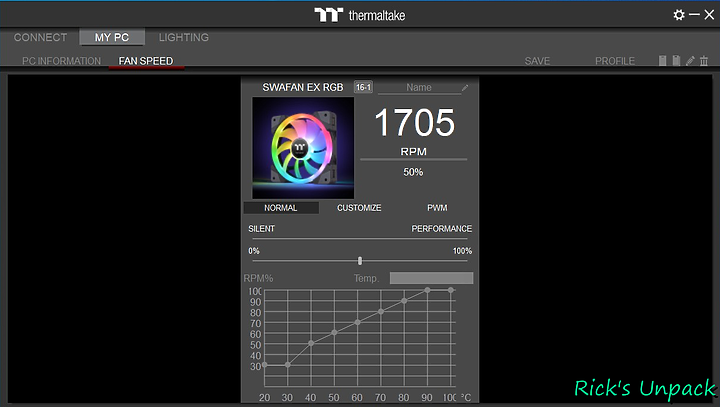Click 0% end of speed slider
720x407 pixels.
(254, 251)
